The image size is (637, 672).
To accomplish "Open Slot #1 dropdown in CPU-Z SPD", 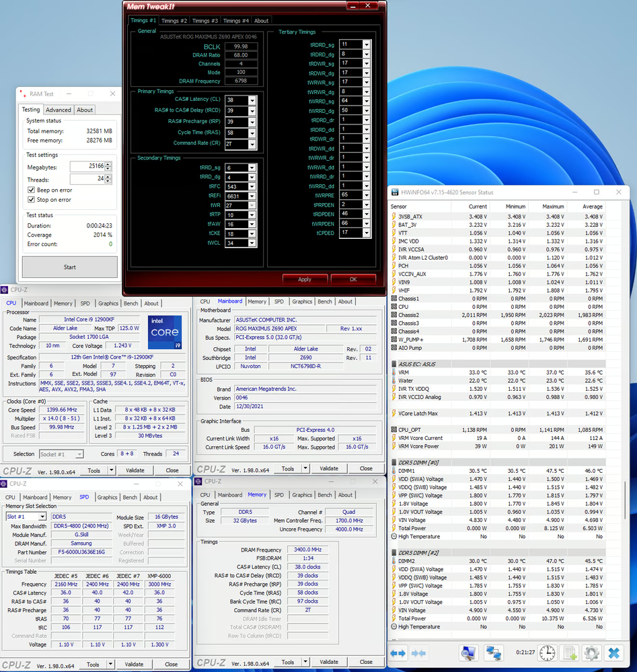I will tap(42, 517).
